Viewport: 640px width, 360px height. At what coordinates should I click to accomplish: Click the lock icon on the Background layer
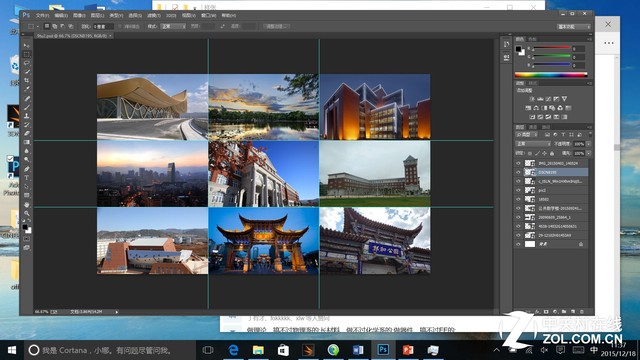[581, 244]
